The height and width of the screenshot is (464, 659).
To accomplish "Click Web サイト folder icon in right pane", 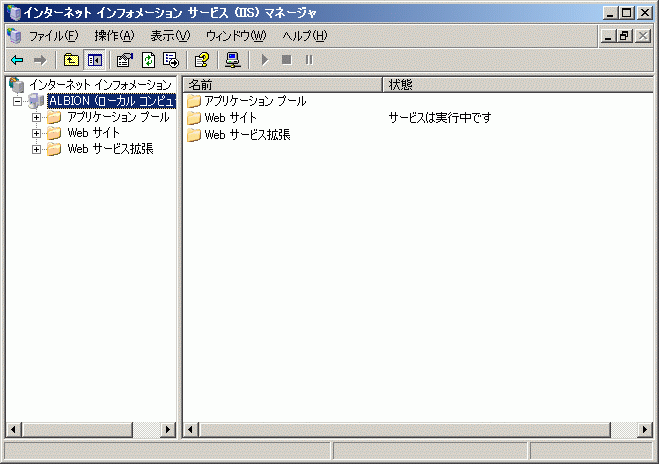I will click(194, 118).
